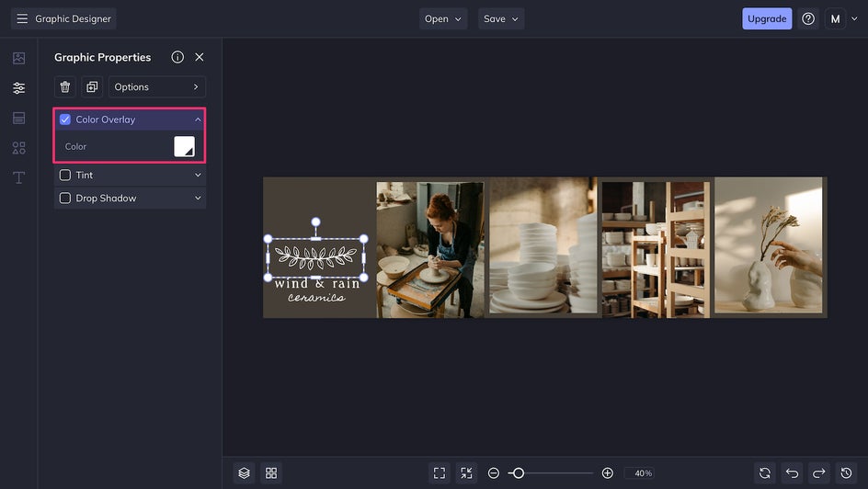Select the wooden shelves pottery photo

click(x=656, y=249)
